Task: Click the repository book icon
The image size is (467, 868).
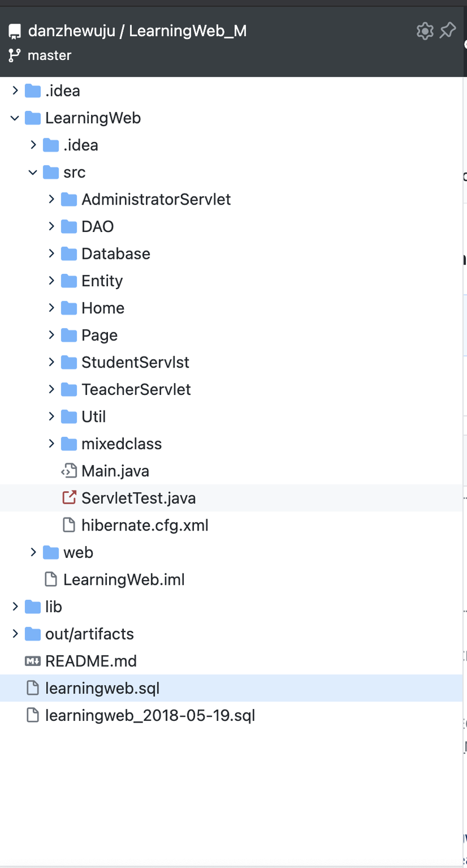Action: [x=15, y=32]
